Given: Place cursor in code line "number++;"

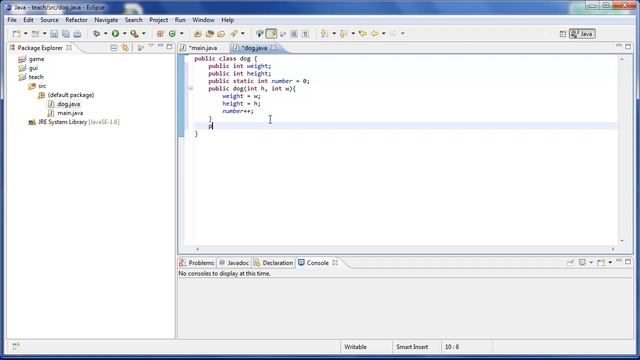Looking at the screenshot, I should 238,111.
